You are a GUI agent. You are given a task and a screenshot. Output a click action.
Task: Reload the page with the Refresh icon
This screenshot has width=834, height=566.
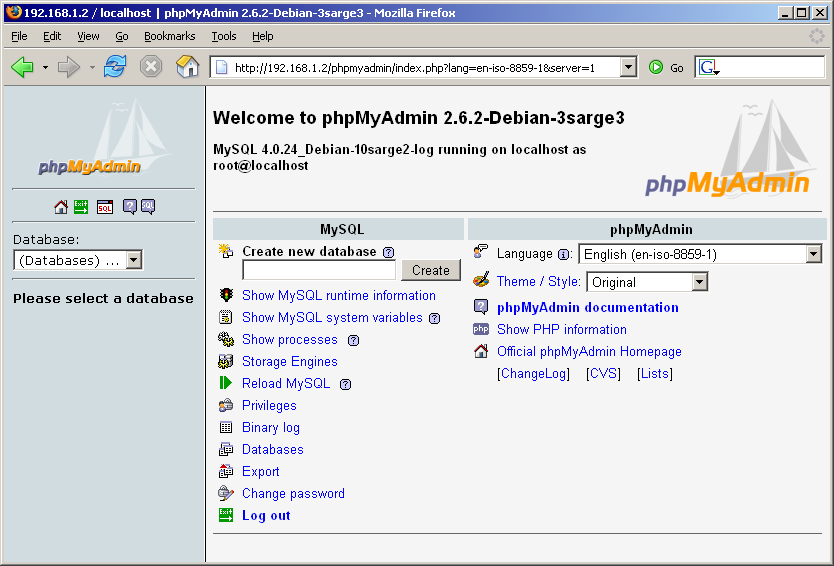click(115, 67)
